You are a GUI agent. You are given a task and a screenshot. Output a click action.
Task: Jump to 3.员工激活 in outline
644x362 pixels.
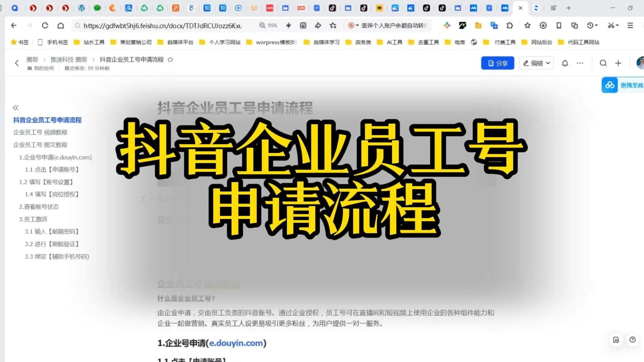click(x=33, y=219)
